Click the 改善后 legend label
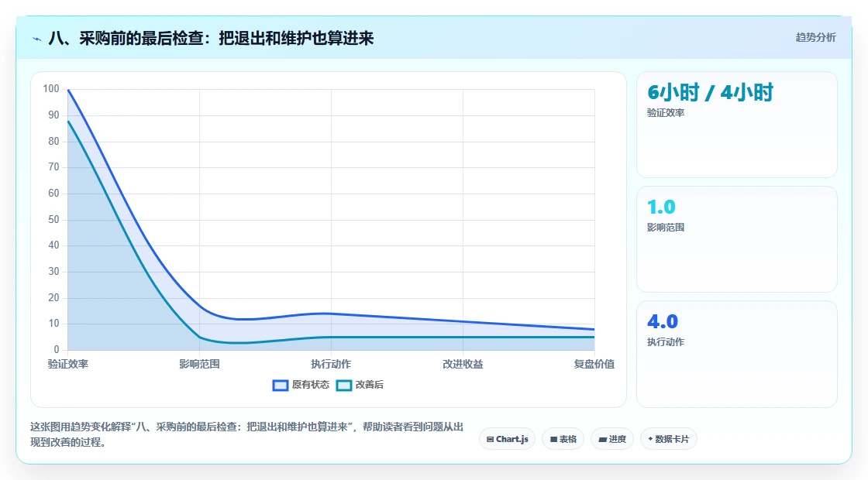This screenshot has width=868, height=480. (x=369, y=385)
